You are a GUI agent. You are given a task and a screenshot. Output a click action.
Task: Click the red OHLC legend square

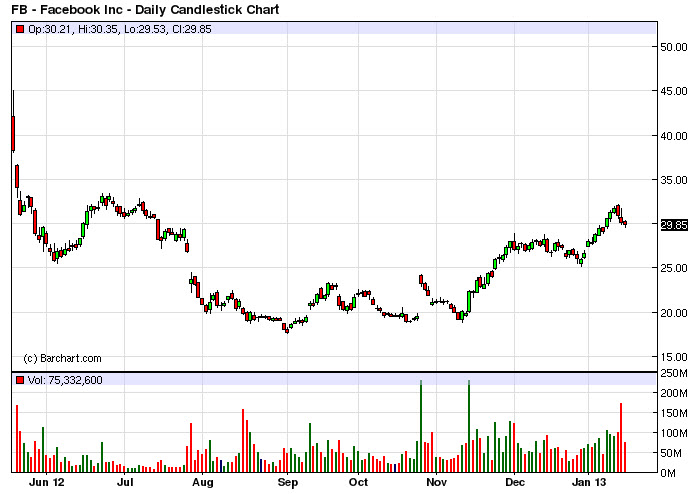tap(20, 29)
